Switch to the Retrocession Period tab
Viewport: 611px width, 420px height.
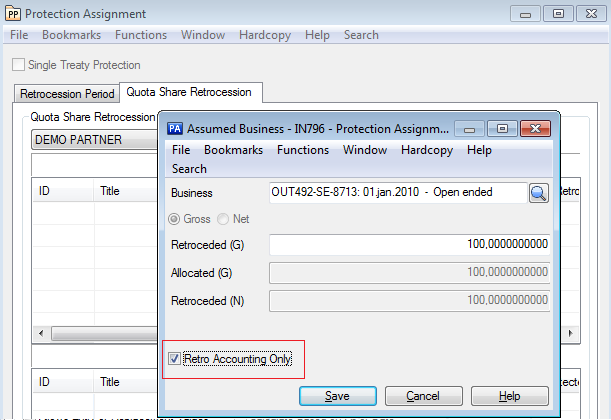(x=67, y=94)
